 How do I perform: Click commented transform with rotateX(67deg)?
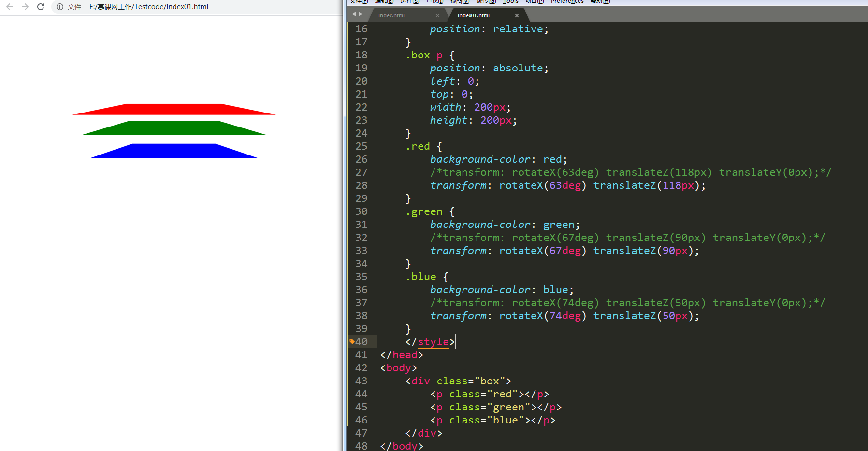tap(628, 238)
